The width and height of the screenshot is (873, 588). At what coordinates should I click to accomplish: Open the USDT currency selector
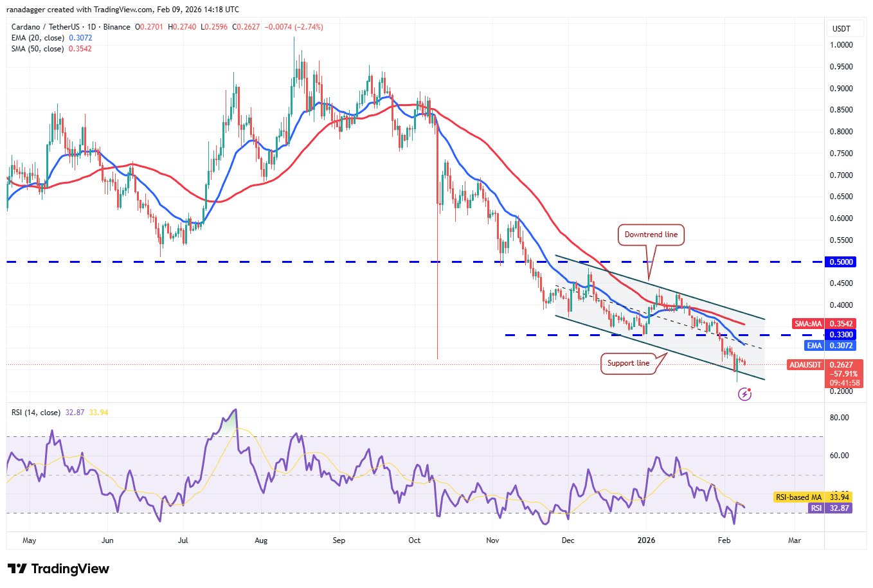pos(841,29)
